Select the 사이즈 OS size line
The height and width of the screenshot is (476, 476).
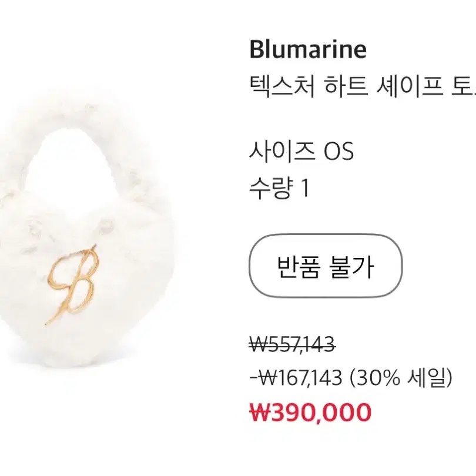click(301, 151)
